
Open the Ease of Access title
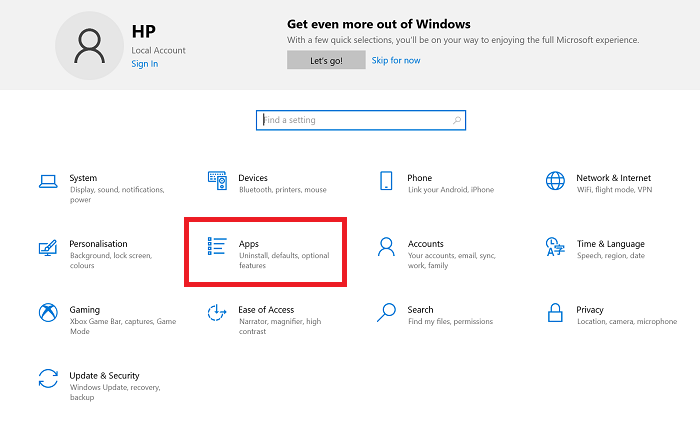pyautogui.click(x=266, y=309)
